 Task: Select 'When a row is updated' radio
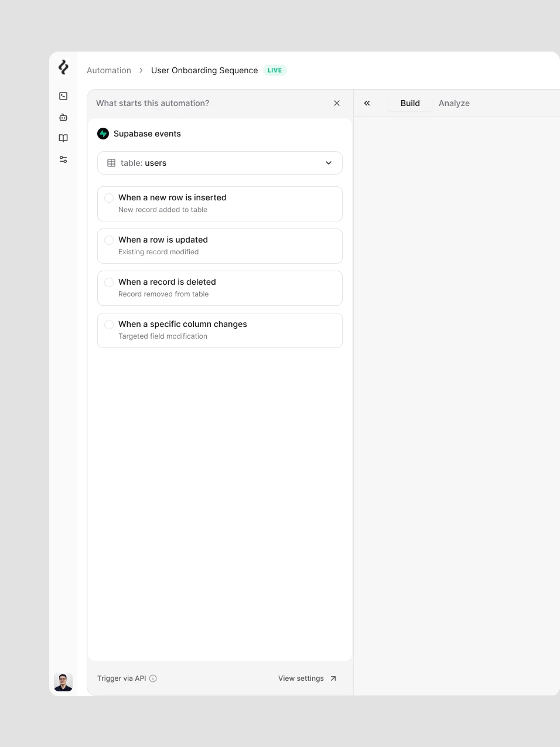point(109,240)
